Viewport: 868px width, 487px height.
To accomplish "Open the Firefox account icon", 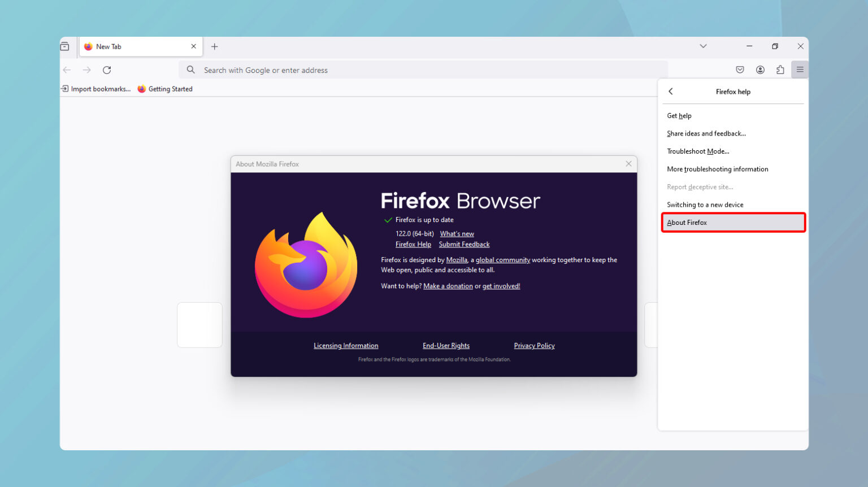I will [760, 70].
